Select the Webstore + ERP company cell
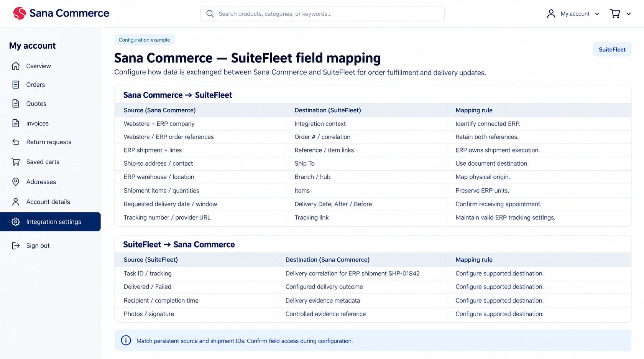Viewport: 644px width, 359px height. click(200, 124)
